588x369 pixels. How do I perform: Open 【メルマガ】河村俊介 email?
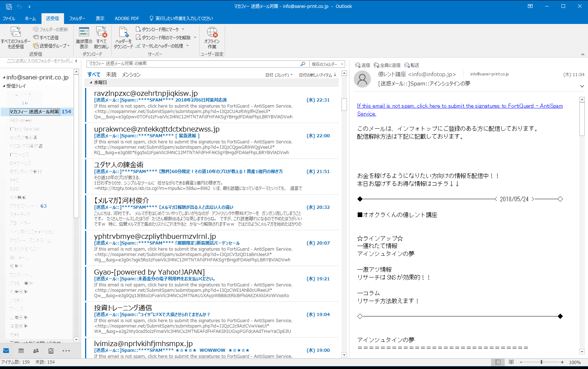tap(212, 212)
